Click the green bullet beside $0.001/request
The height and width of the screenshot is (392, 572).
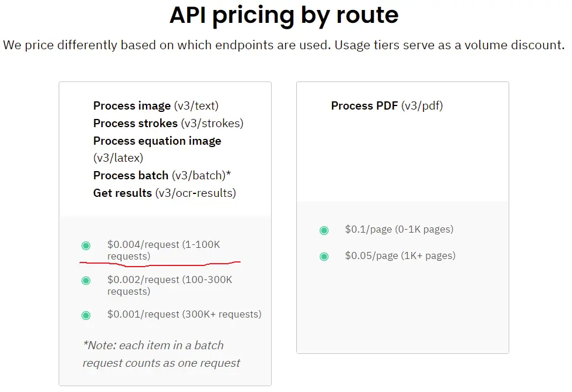click(x=86, y=315)
